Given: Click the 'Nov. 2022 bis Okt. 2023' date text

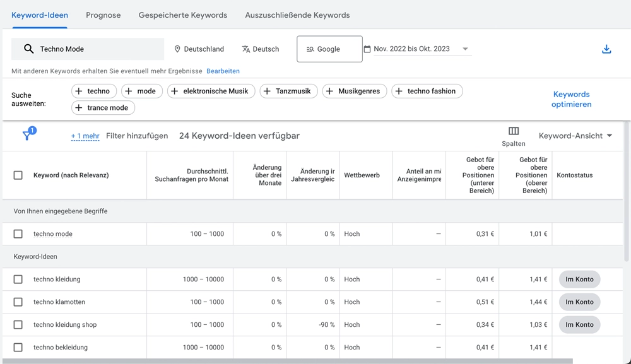Looking at the screenshot, I should pos(411,49).
